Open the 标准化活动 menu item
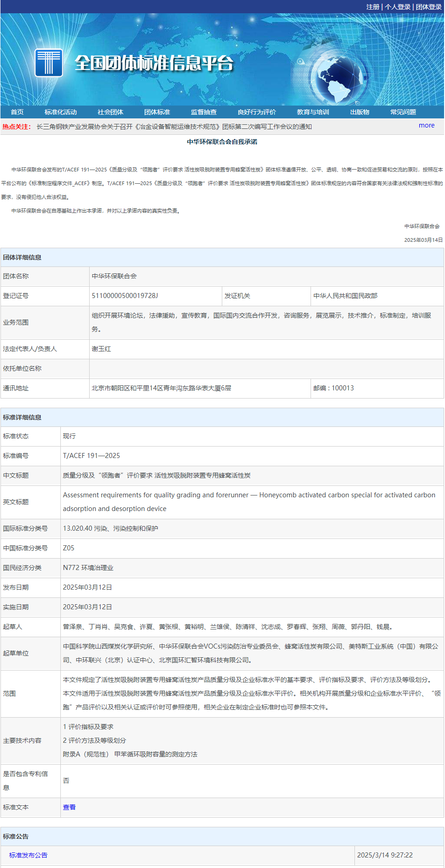Viewport: 445px width, 868px height. (x=60, y=112)
